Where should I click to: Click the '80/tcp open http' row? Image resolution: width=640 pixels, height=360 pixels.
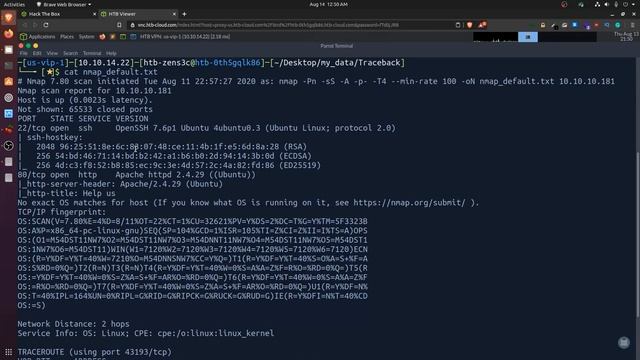pyautogui.click(x=136, y=175)
